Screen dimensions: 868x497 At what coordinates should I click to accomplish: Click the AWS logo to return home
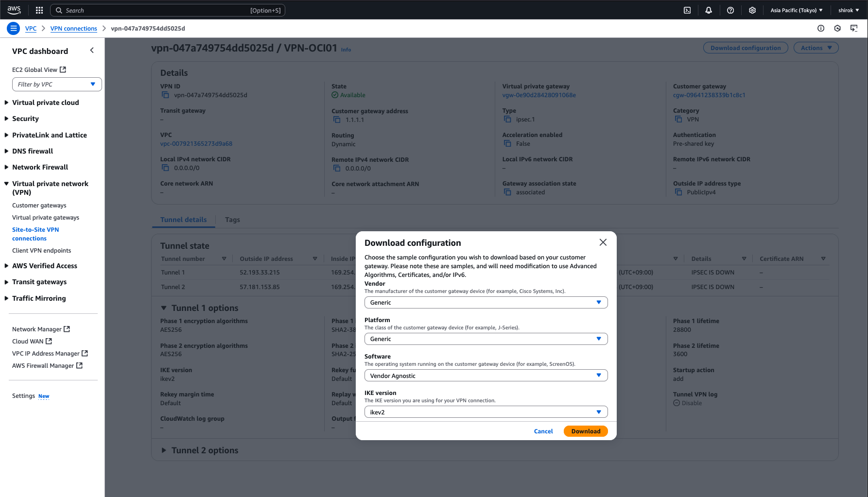pos(14,10)
